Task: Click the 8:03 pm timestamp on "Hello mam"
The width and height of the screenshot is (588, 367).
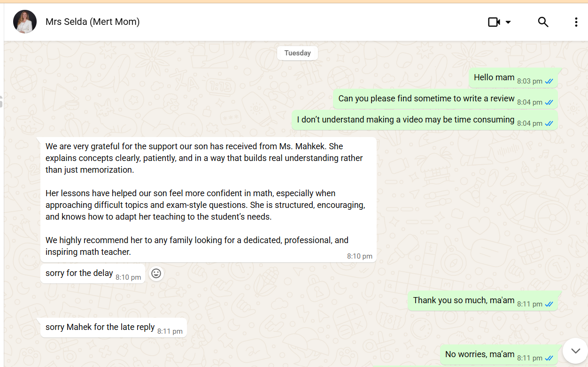Action: [530, 81]
